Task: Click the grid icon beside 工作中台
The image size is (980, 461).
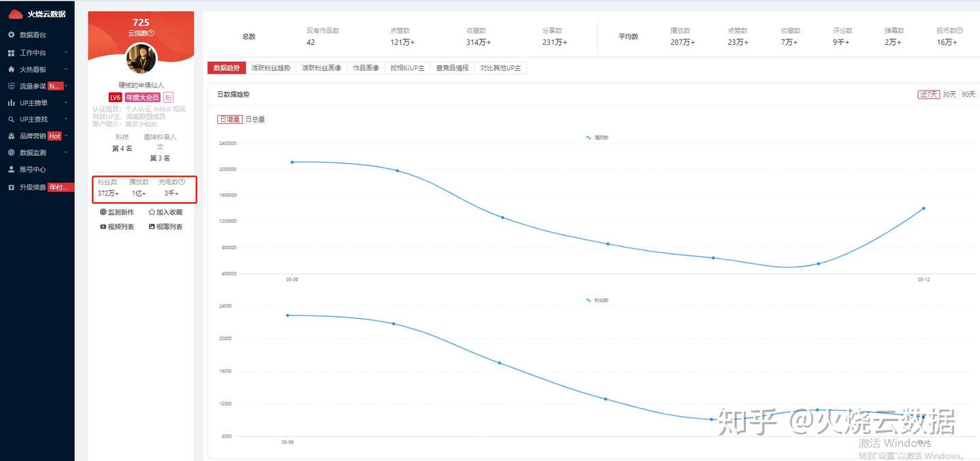Action: click(11, 52)
